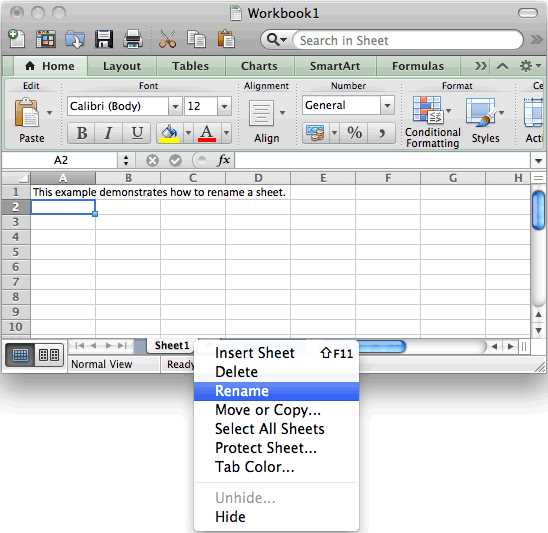Click the confirm entry checkmark icon

click(x=175, y=160)
